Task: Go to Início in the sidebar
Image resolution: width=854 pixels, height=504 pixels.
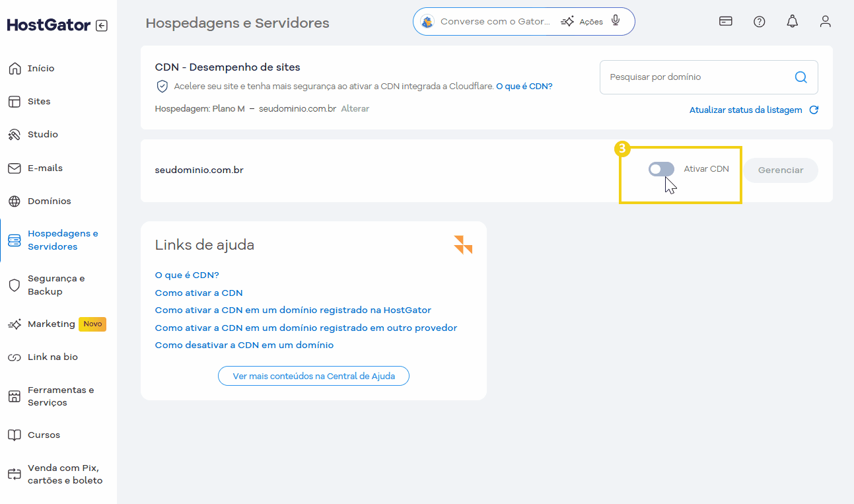Action: click(41, 69)
